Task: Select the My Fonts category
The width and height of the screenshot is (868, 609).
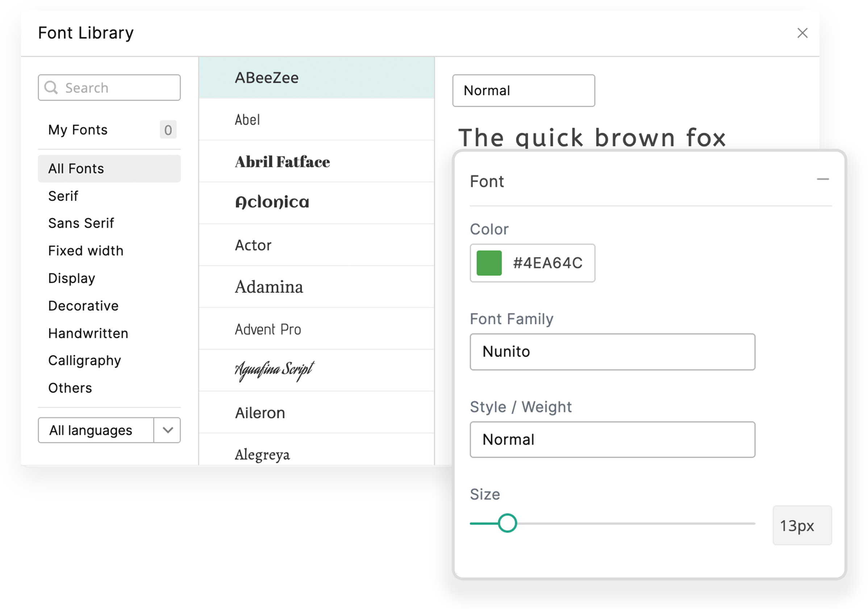Action: click(x=78, y=130)
